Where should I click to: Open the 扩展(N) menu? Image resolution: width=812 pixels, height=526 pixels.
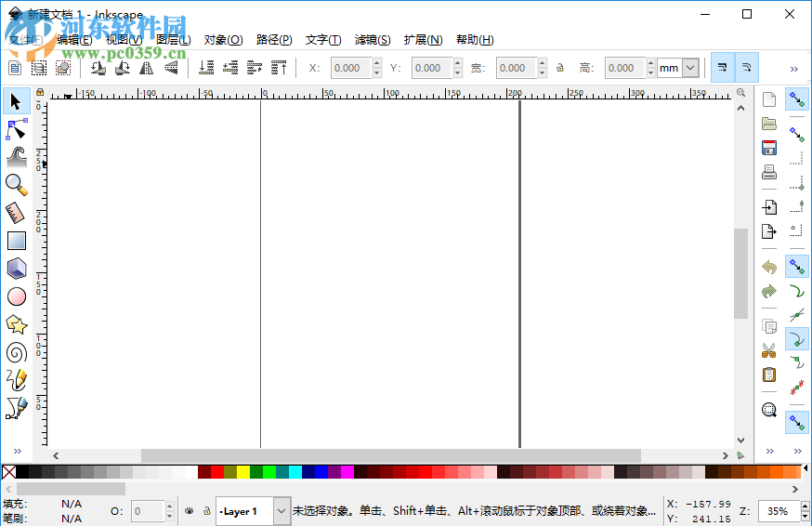[x=423, y=40]
